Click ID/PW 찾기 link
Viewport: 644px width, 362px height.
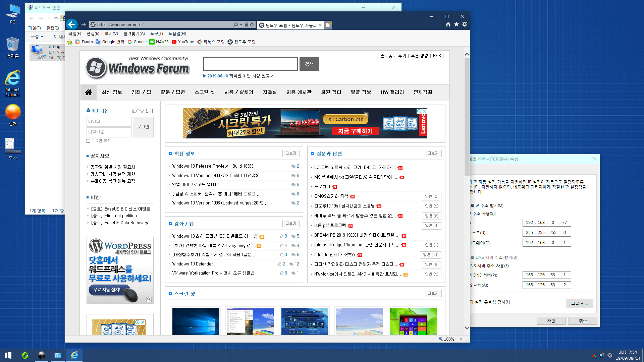pyautogui.click(x=142, y=111)
